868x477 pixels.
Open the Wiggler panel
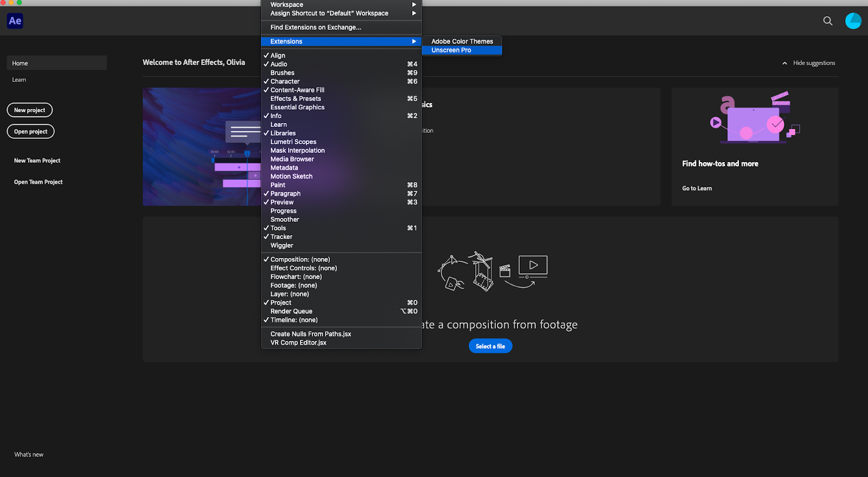coord(341,246)
